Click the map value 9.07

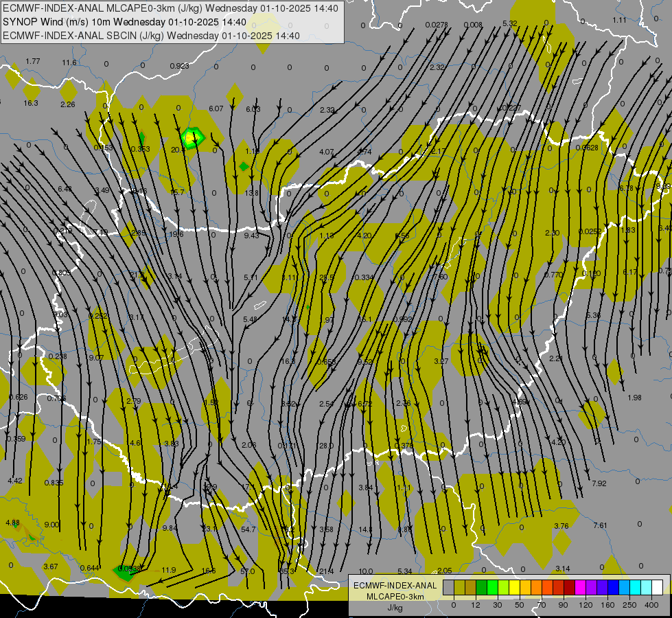point(96,357)
